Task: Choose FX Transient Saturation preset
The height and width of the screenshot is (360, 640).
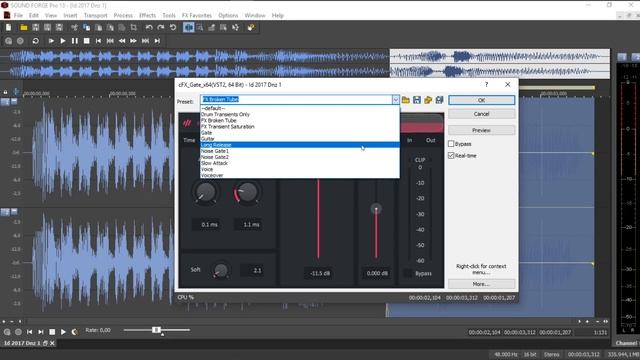Action: pyautogui.click(x=300, y=127)
